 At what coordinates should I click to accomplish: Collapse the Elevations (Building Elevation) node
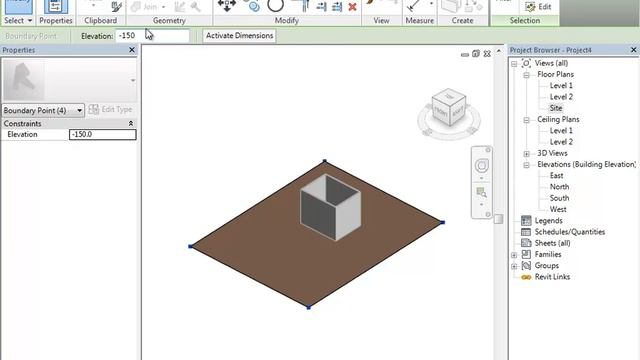[x=526, y=165]
